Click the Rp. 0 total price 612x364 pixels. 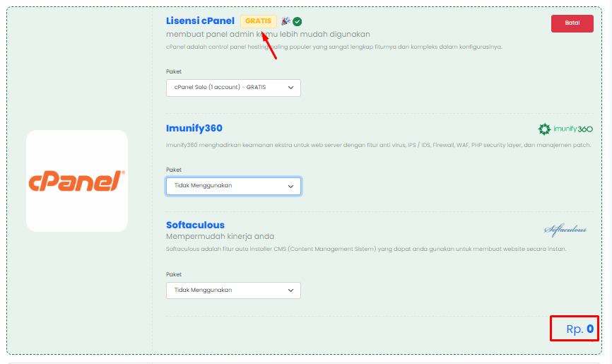[579, 329]
